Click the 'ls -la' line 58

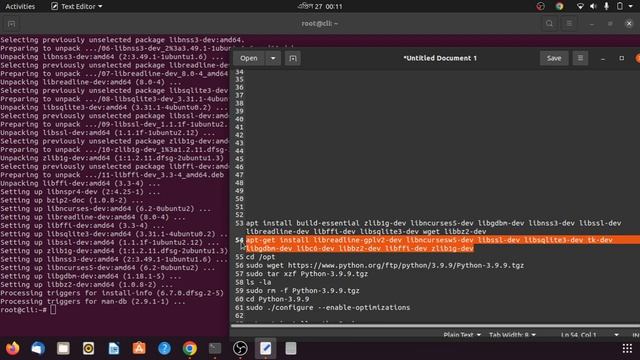(x=258, y=282)
